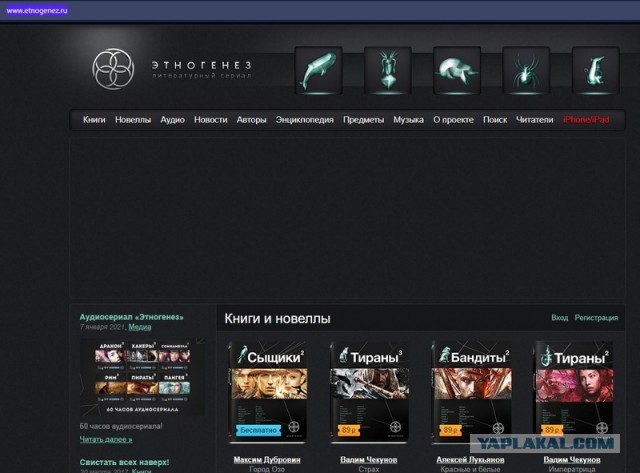This screenshot has height=473, width=640.
Task: Open the Новеллы menu item
Action: click(x=133, y=120)
